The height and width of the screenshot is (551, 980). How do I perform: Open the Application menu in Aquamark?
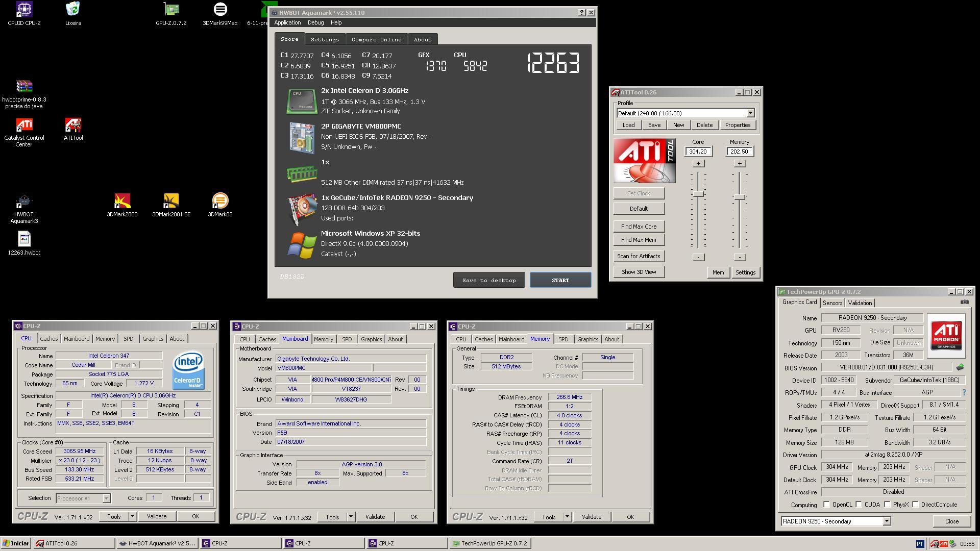point(287,22)
